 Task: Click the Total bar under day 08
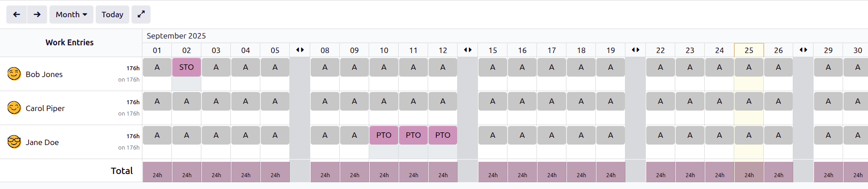point(325,172)
